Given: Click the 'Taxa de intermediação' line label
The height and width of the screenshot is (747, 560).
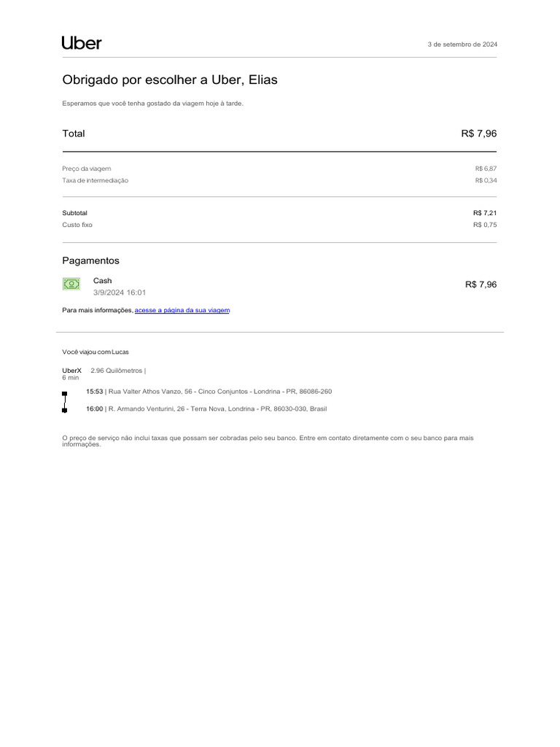Looking at the screenshot, I should 95,180.
